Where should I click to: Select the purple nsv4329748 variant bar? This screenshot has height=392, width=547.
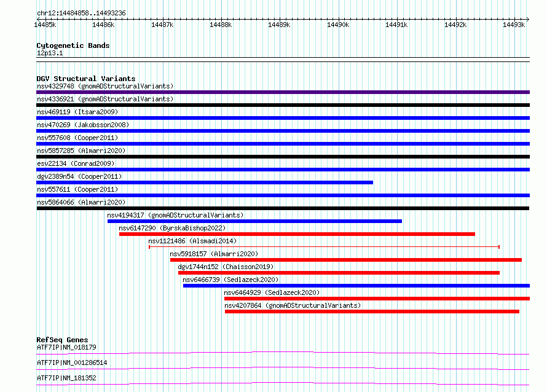283,92
